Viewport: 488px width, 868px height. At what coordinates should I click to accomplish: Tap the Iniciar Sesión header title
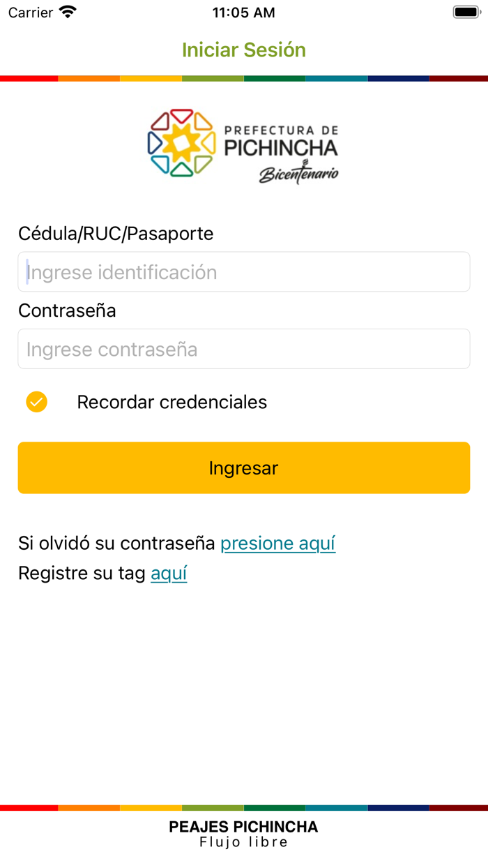click(x=244, y=50)
